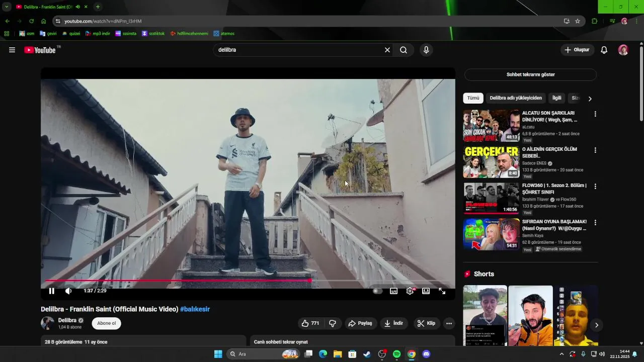The width and height of the screenshot is (644, 362).
Task: Open the SIFIRDAN OYUNA BAŞLAMAK thumbnail
Action: click(x=491, y=234)
